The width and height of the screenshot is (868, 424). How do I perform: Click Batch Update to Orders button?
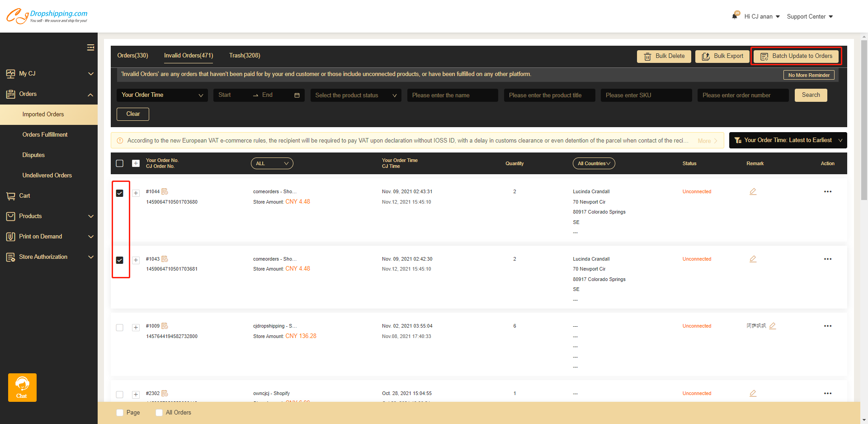coord(796,56)
